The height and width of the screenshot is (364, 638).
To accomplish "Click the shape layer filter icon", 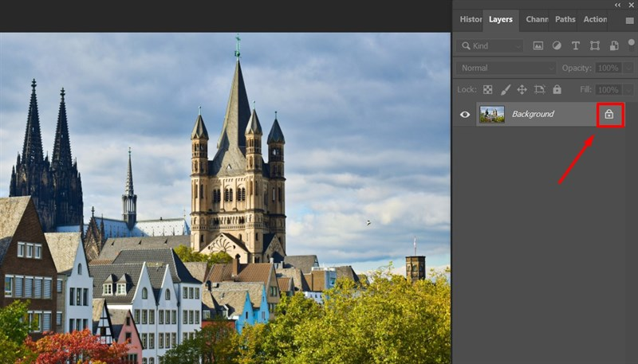I will [x=595, y=46].
